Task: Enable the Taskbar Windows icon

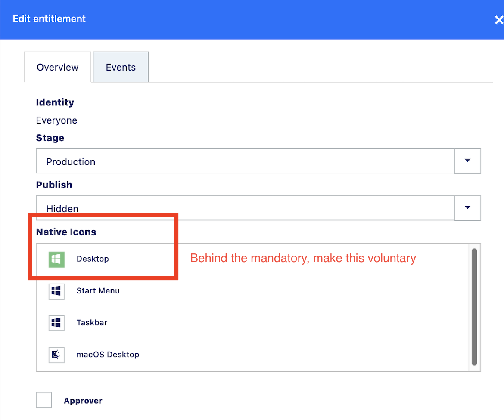Action: point(56,323)
